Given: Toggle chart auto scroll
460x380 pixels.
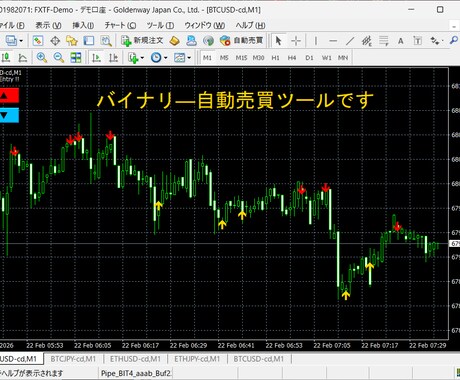Looking at the screenshot, I should click(x=96, y=58).
